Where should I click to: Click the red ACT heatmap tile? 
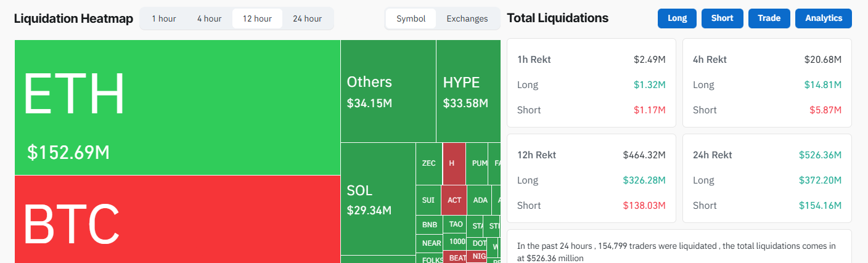[x=454, y=200]
